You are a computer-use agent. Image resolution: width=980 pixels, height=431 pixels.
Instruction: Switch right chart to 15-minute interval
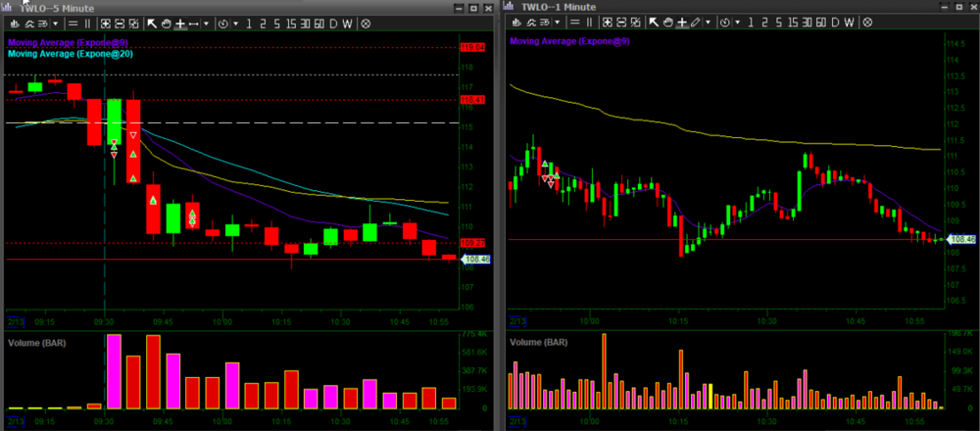pos(793,23)
